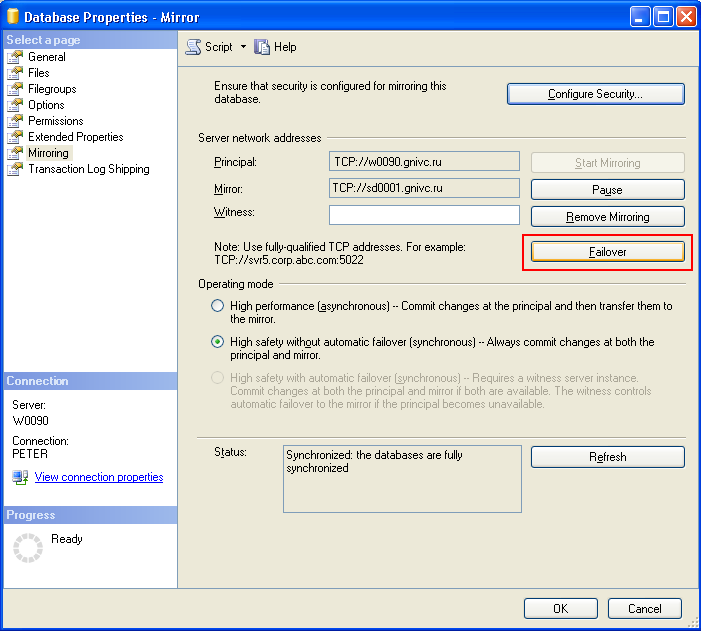Cancel the Database Properties dialog

point(645,609)
